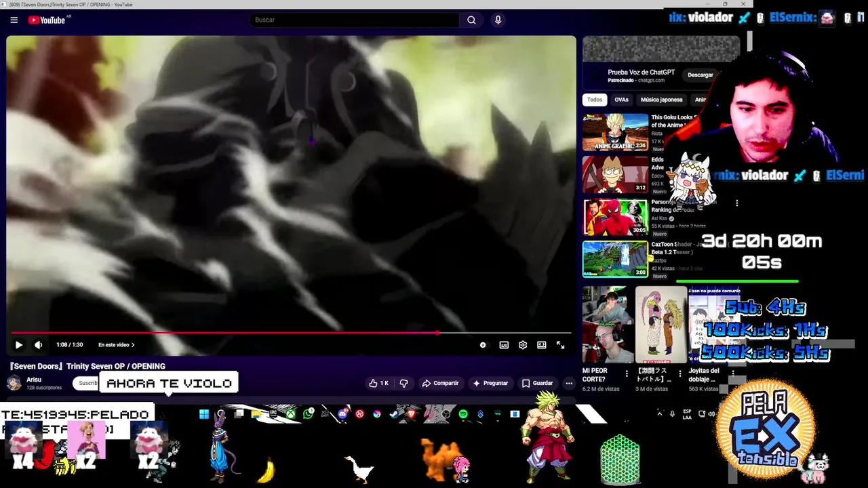Image resolution: width=868 pixels, height=488 pixels.
Task: Expand the 'En este video' chapters chip
Action: click(117, 345)
